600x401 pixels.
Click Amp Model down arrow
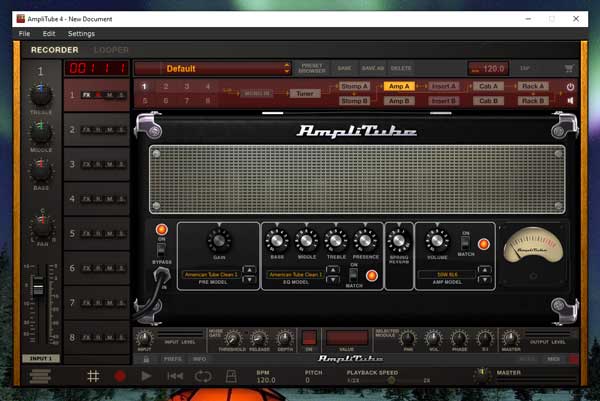click(x=484, y=280)
